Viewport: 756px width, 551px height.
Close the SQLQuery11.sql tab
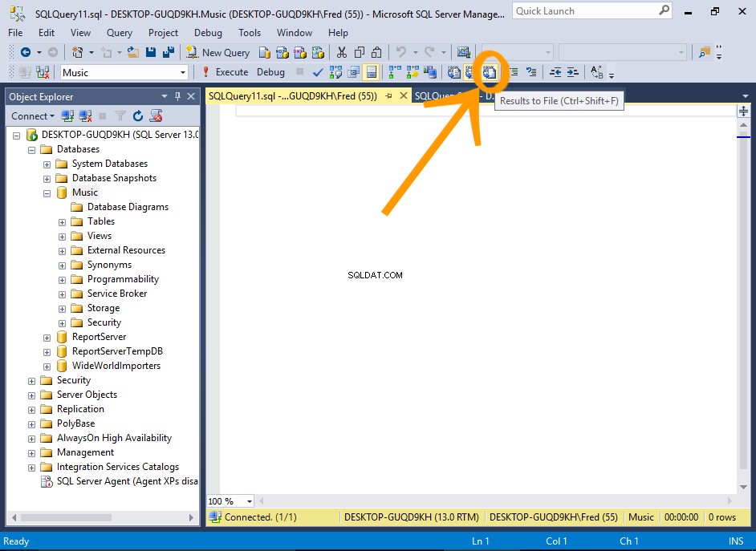(404, 96)
